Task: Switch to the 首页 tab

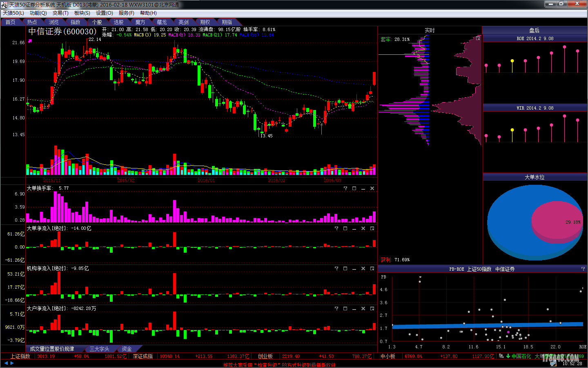Action: click(x=11, y=22)
